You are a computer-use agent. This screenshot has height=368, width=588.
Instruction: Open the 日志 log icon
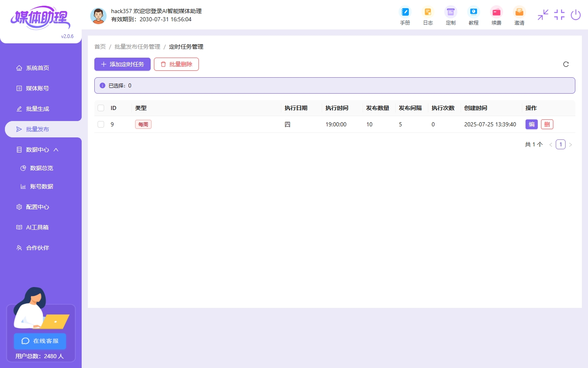(x=428, y=15)
